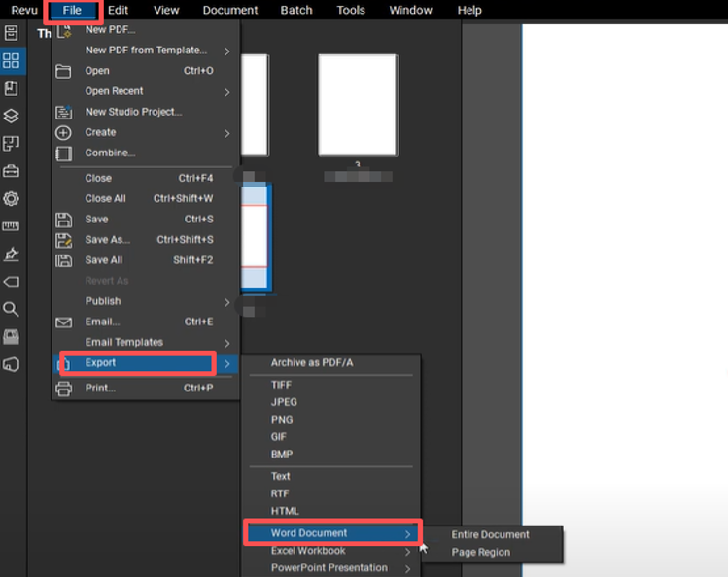
Task: Open the Properties gear icon in sidebar
Action: (11, 199)
